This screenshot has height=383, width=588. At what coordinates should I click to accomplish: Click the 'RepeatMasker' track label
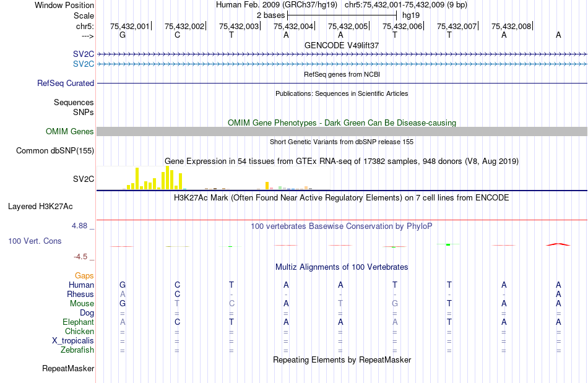point(68,368)
